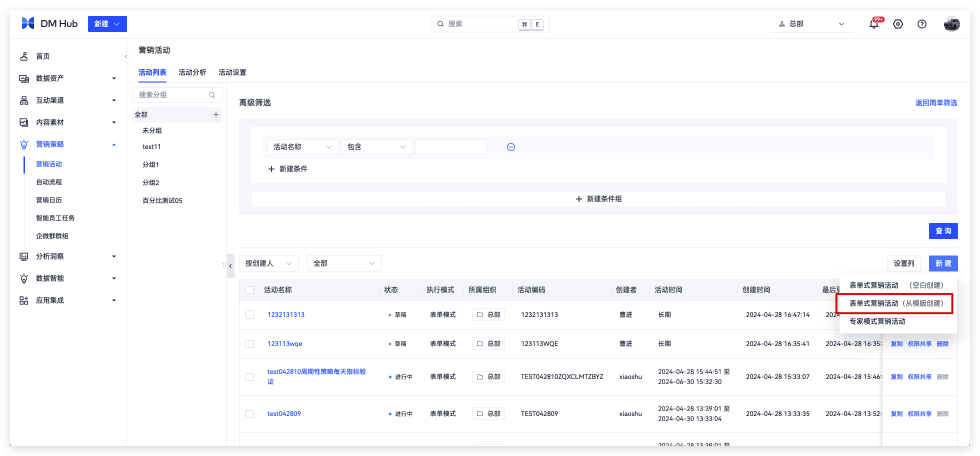
Task: Open 智能员工任务 in the sidebar
Action: coord(55,218)
